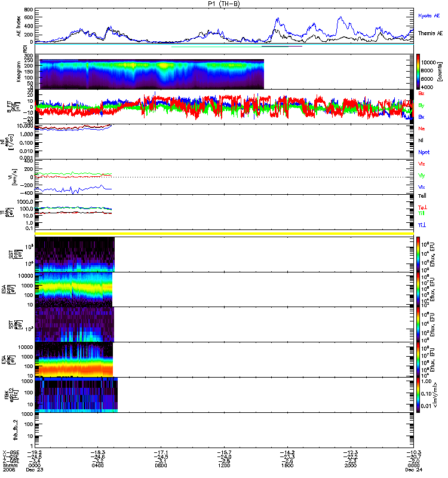Click the ESA ions energy spectrogram
The width and height of the screenshot is (448, 478).
73,290
